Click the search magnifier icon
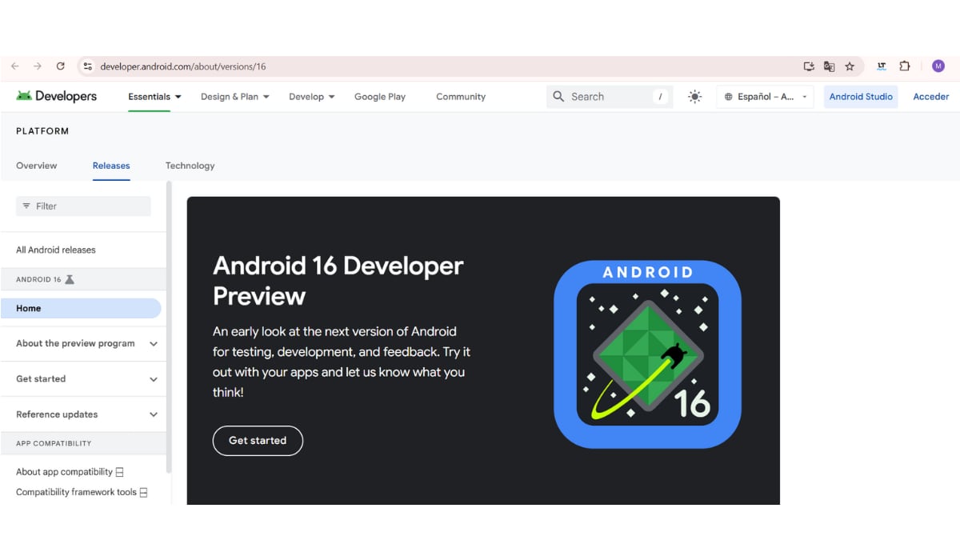Screen dimensions: 960x560 (558, 97)
